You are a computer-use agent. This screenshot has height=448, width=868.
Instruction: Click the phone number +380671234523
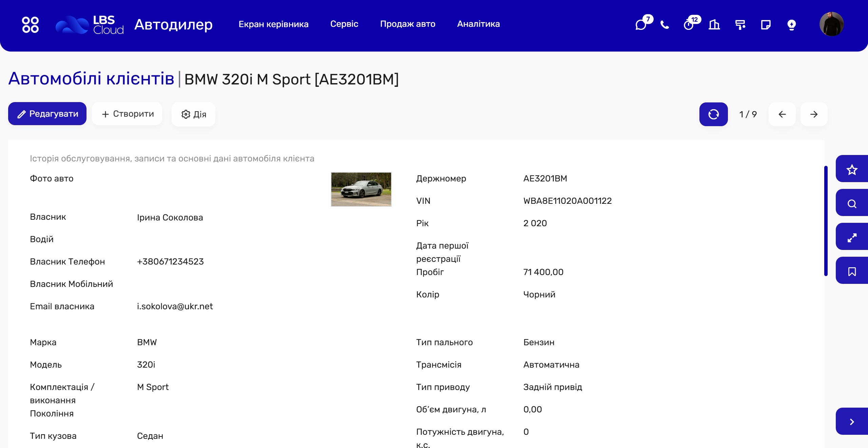pyautogui.click(x=170, y=261)
